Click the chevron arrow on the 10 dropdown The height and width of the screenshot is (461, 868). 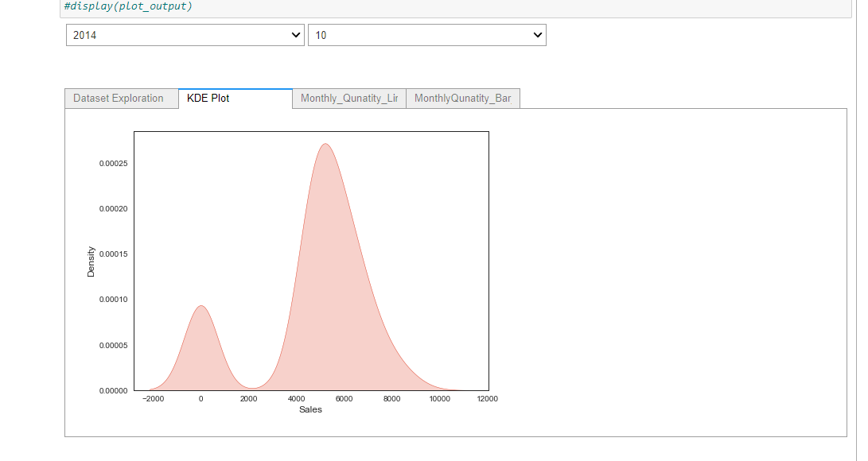click(x=538, y=35)
